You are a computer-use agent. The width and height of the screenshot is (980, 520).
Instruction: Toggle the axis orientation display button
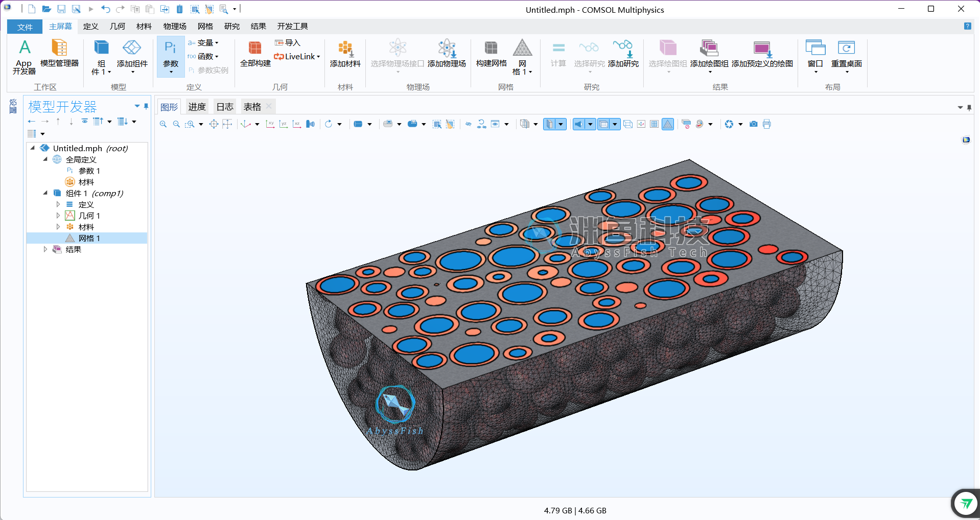(641, 124)
